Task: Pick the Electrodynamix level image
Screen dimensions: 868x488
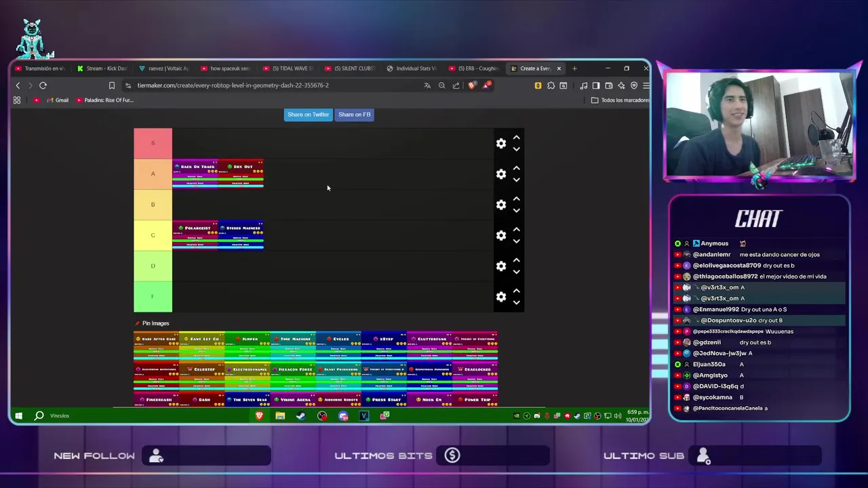Action: coord(247,376)
